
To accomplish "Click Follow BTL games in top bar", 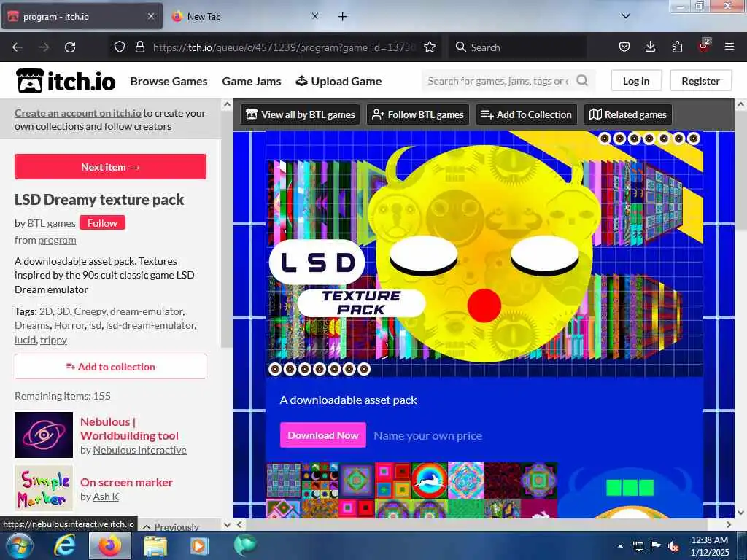I will coord(418,114).
